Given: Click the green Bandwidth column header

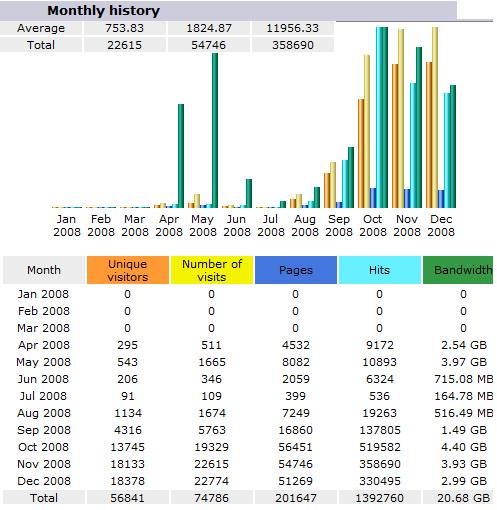Looking at the screenshot, I should click(x=458, y=270).
